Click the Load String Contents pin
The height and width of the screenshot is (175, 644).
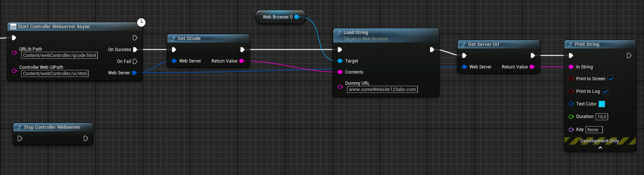340,72
